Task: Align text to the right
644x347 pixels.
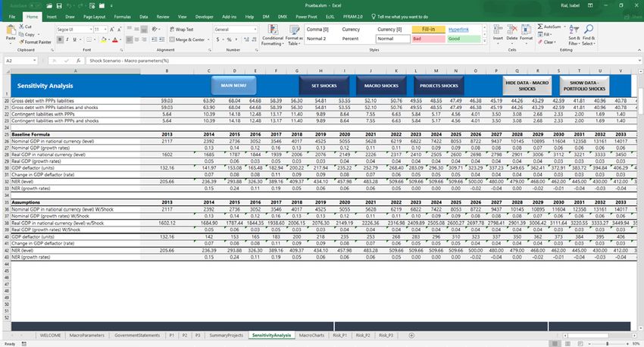Action: (144, 40)
